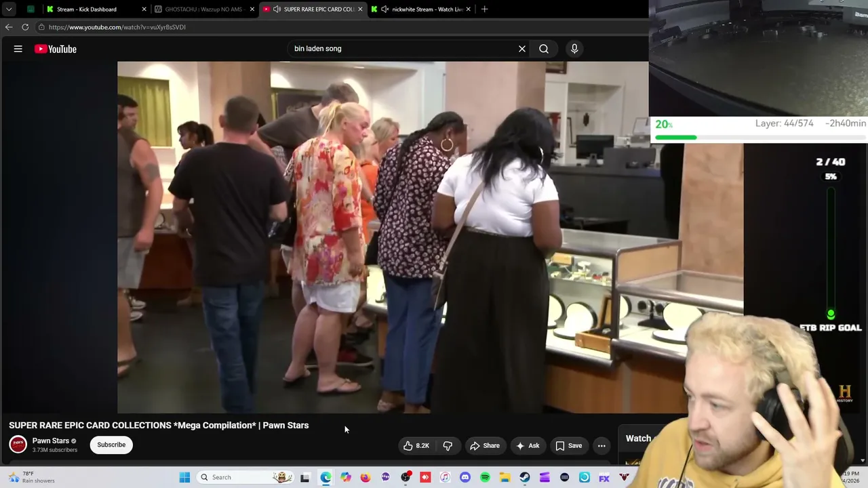868x488 pixels.
Task: Open File Explorer from the taskbar
Action: [505, 477]
